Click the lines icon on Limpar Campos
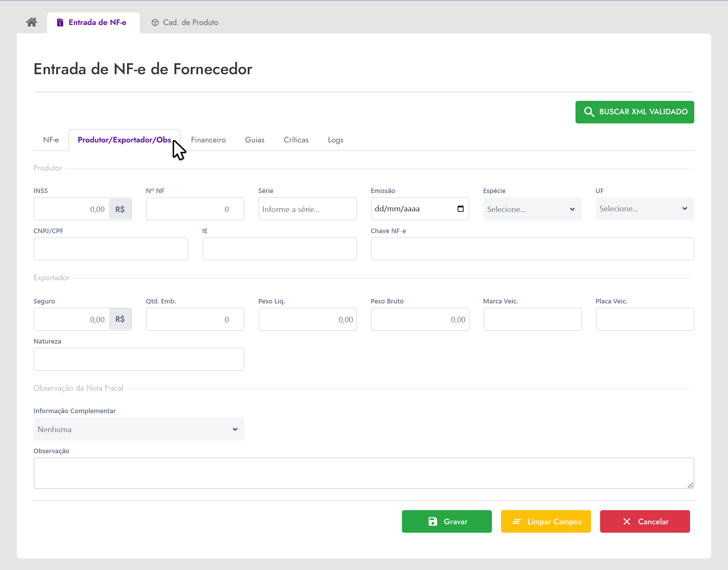728x570 pixels. coord(516,521)
